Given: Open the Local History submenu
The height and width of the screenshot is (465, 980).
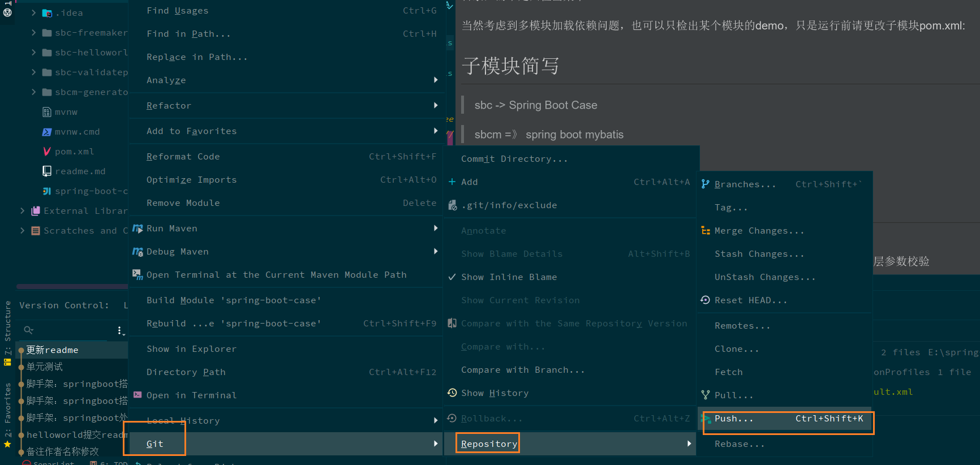Looking at the screenshot, I should pos(286,421).
